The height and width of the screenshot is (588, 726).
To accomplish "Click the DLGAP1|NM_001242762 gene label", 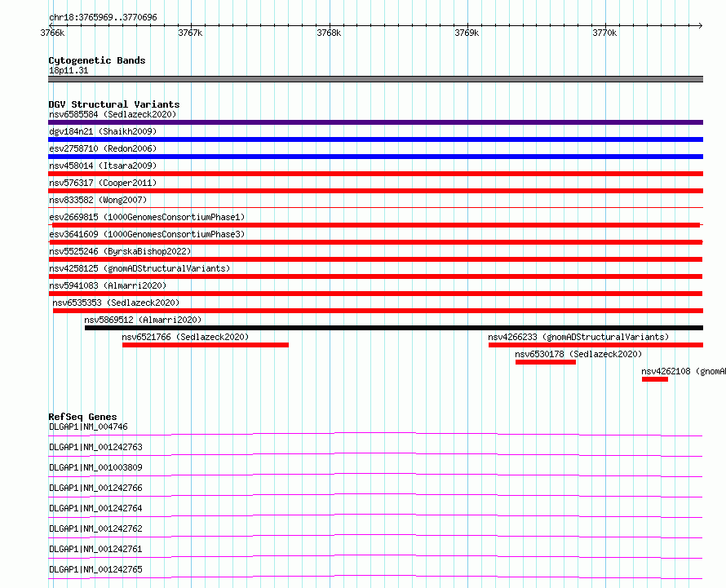I will tap(95, 528).
